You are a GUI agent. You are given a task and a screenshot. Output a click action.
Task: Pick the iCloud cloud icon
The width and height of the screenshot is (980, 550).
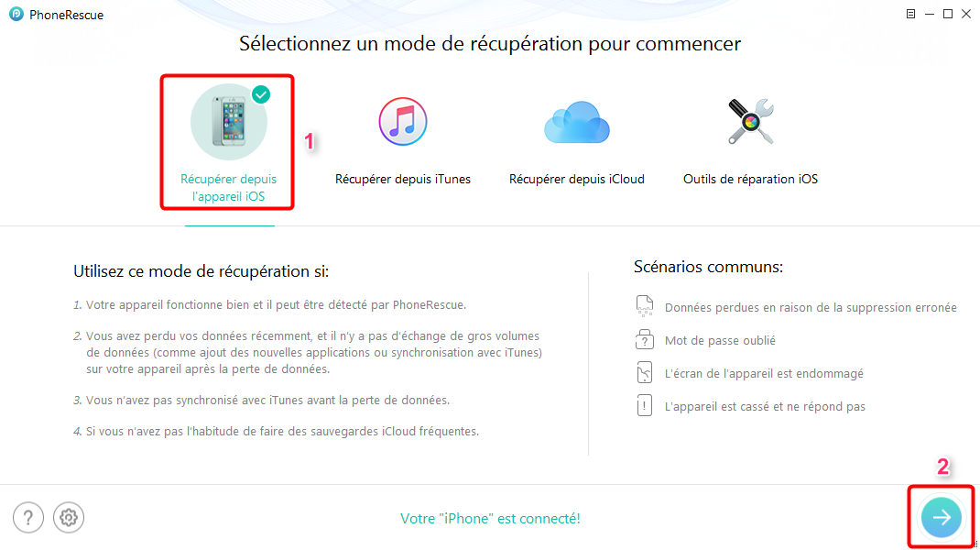(576, 123)
